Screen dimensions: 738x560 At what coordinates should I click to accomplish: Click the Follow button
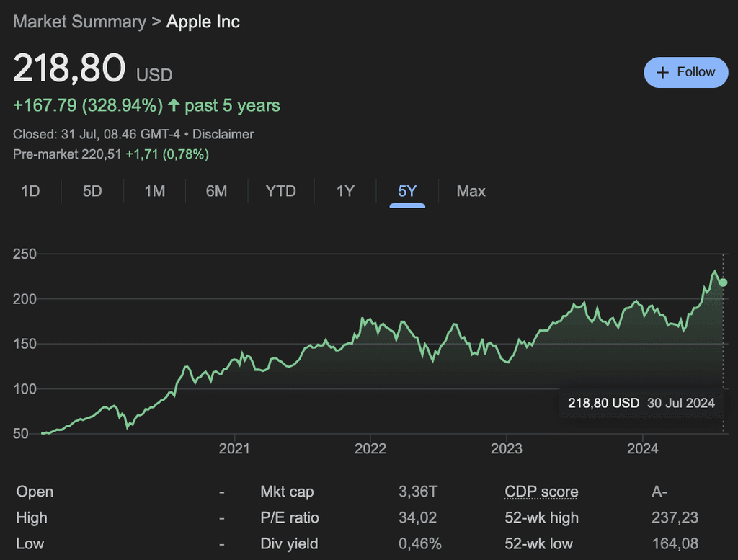pyautogui.click(x=685, y=72)
